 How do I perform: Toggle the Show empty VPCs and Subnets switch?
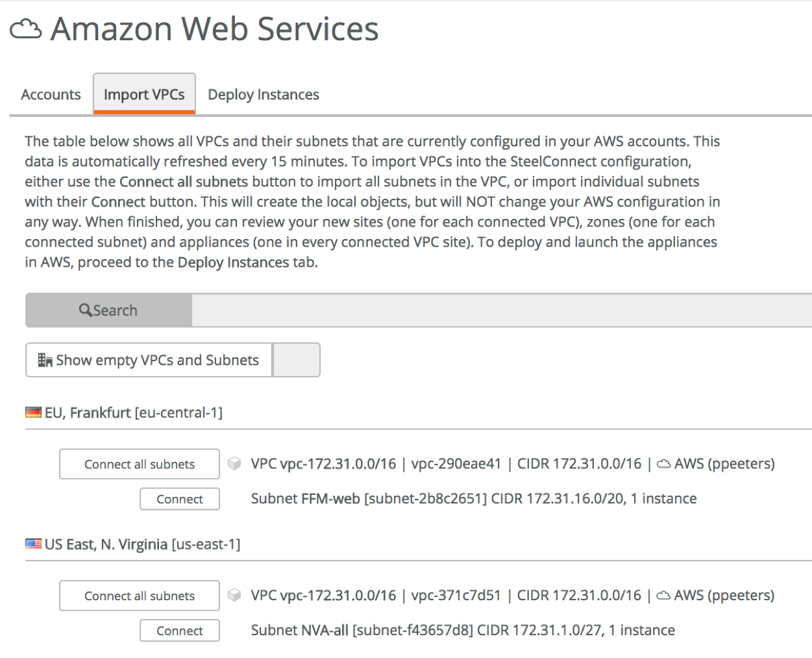click(x=296, y=360)
